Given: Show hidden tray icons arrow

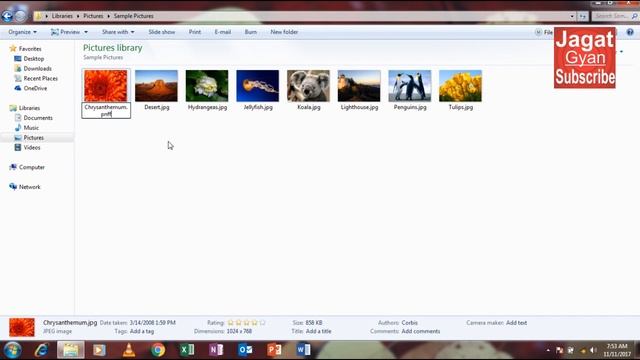Looking at the screenshot, I should click(x=548, y=350).
